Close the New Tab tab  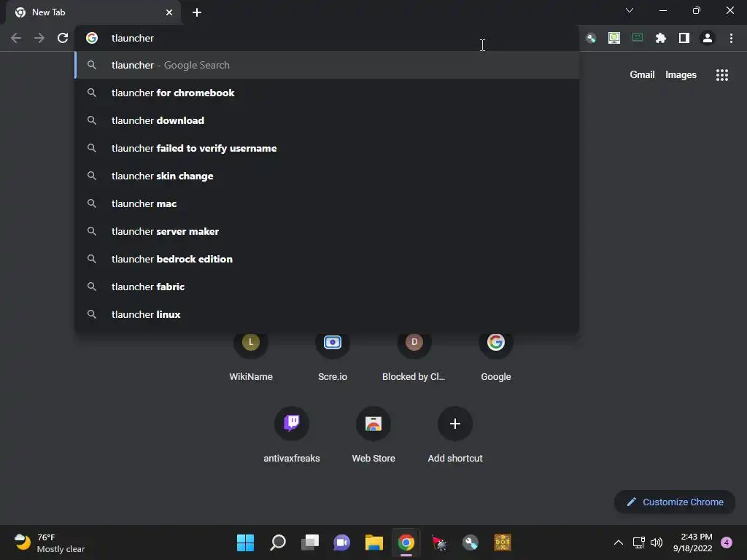tap(169, 12)
